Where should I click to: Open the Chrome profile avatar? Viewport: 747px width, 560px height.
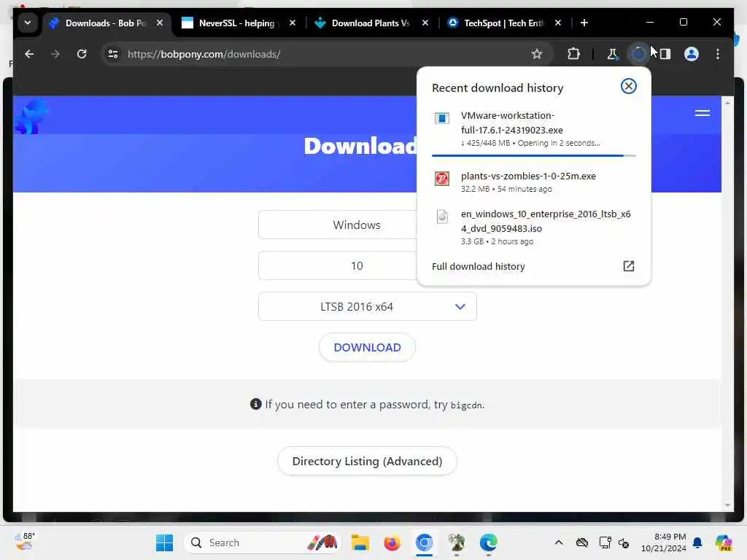click(692, 54)
